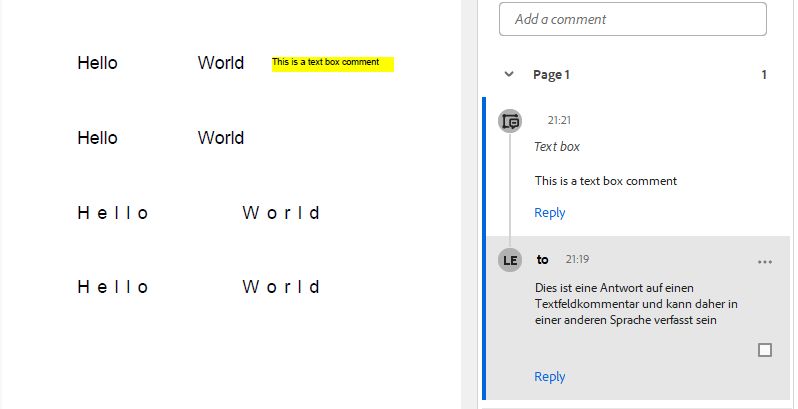Click the author name 'to'
The width and height of the screenshot is (798, 409).
pos(543,259)
